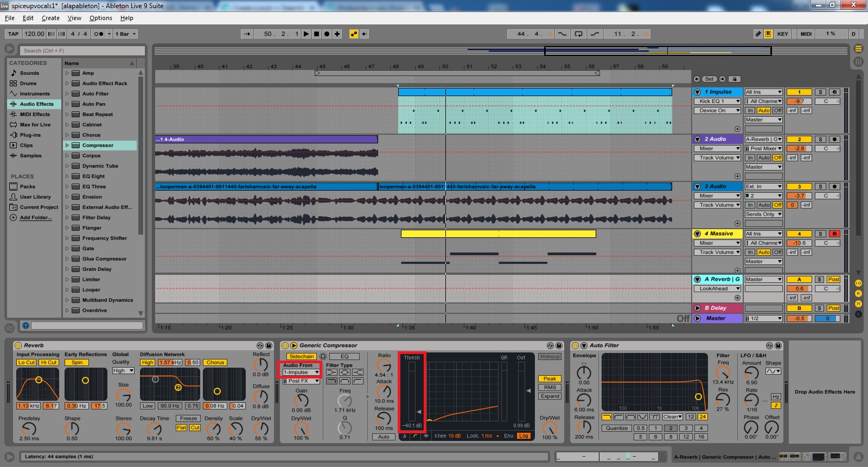Stop playback with the transport Stop button

(316, 34)
